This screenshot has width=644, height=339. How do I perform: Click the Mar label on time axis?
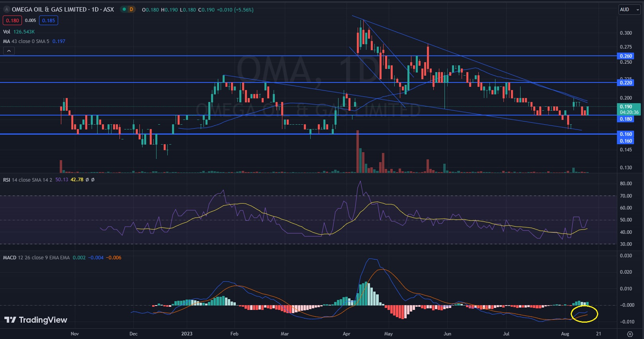pyautogui.click(x=285, y=334)
